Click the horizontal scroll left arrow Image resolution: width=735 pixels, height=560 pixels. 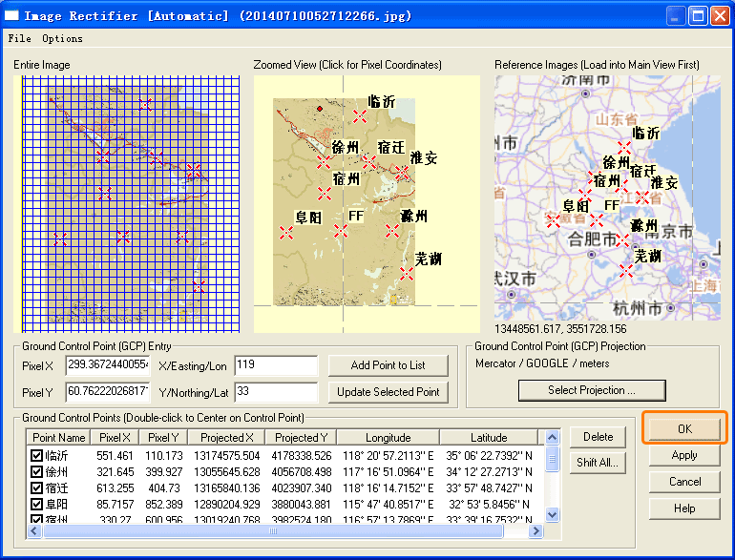pos(33,531)
